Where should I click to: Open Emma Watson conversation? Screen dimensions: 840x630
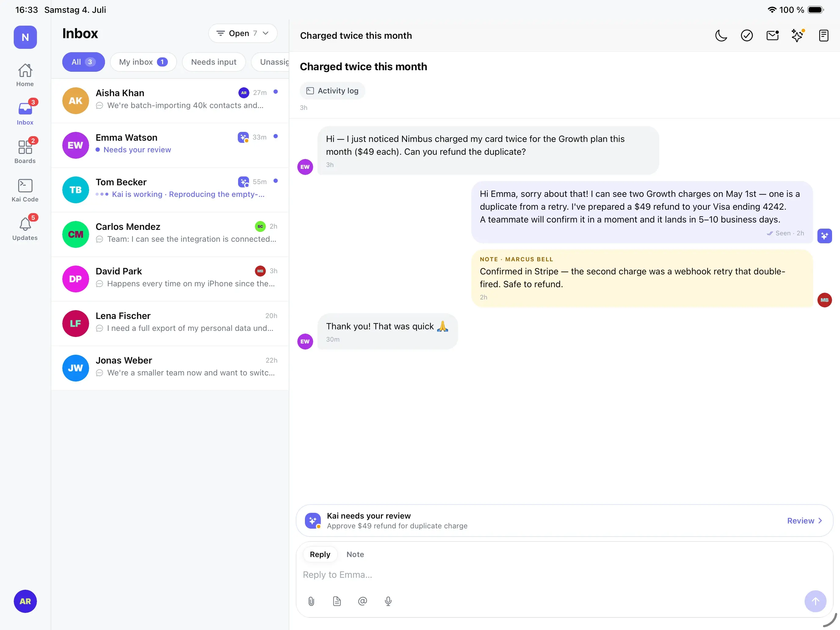170,145
